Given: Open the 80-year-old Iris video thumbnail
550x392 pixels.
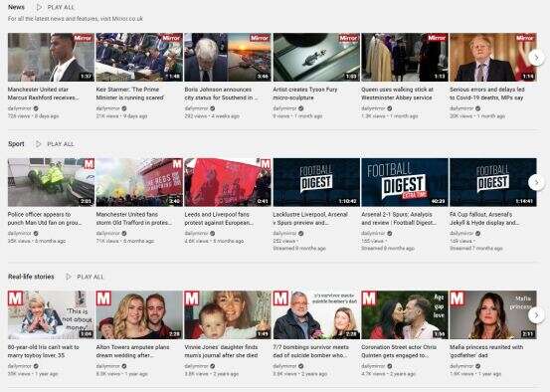Looking at the screenshot, I should tap(51, 314).
